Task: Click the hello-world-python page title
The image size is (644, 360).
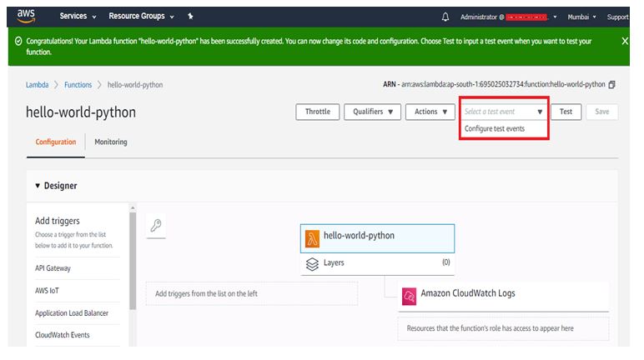Action: coord(80,112)
